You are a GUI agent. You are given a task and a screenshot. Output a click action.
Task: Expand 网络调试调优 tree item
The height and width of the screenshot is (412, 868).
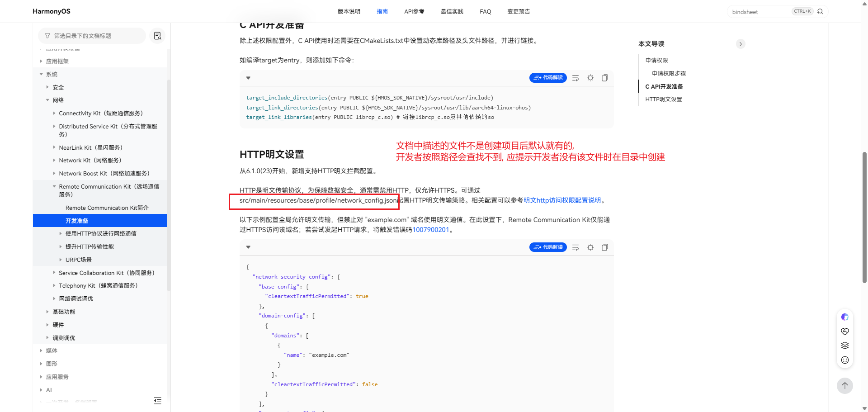[54, 298]
